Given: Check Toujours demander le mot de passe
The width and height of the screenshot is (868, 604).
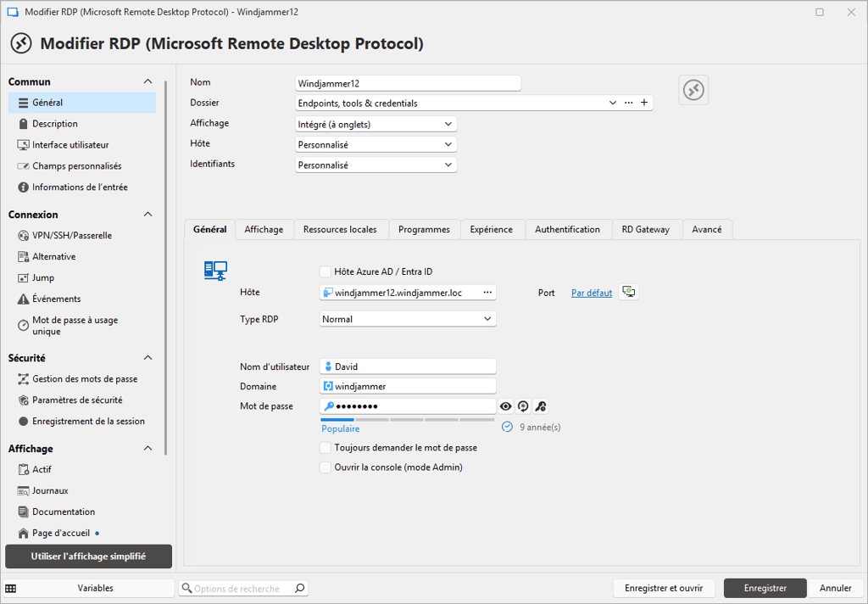Looking at the screenshot, I should [325, 447].
